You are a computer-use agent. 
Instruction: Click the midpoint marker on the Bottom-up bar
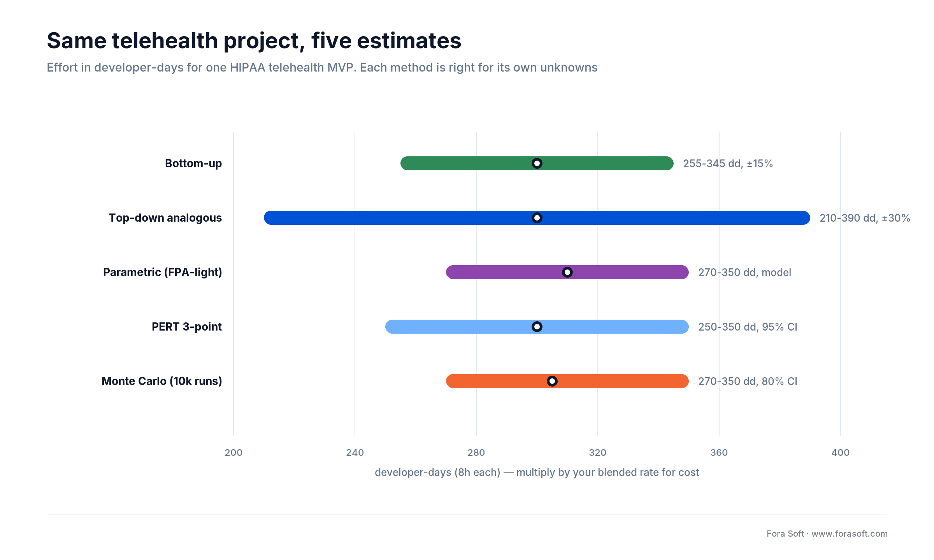point(537,163)
